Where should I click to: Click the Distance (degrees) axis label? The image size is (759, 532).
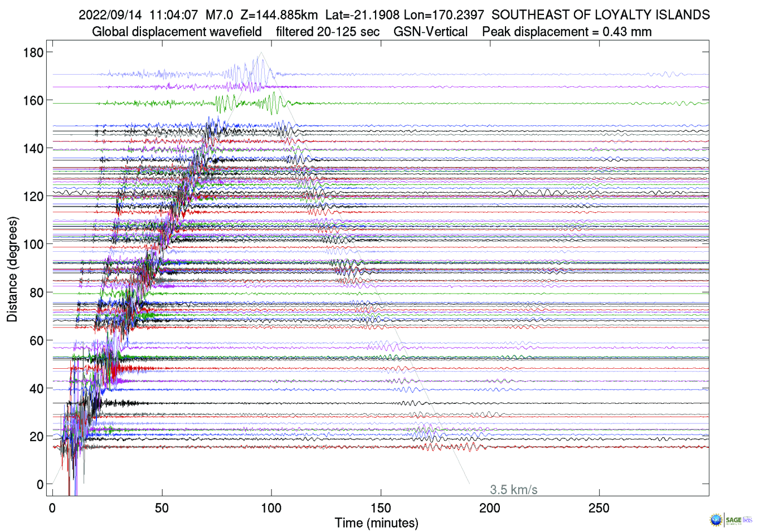(12, 269)
